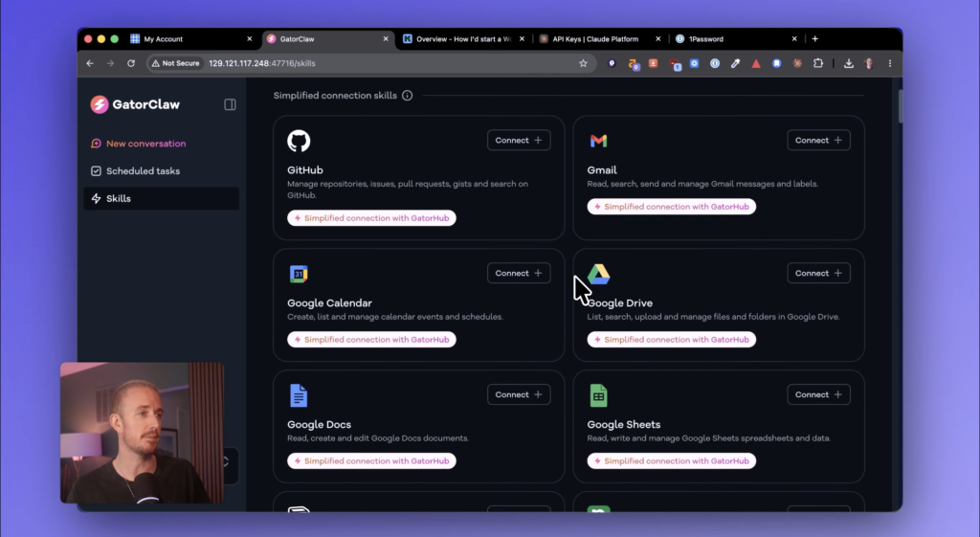Click the page vertical scrollbar
Viewport: 980px width, 537px height.
point(900,106)
